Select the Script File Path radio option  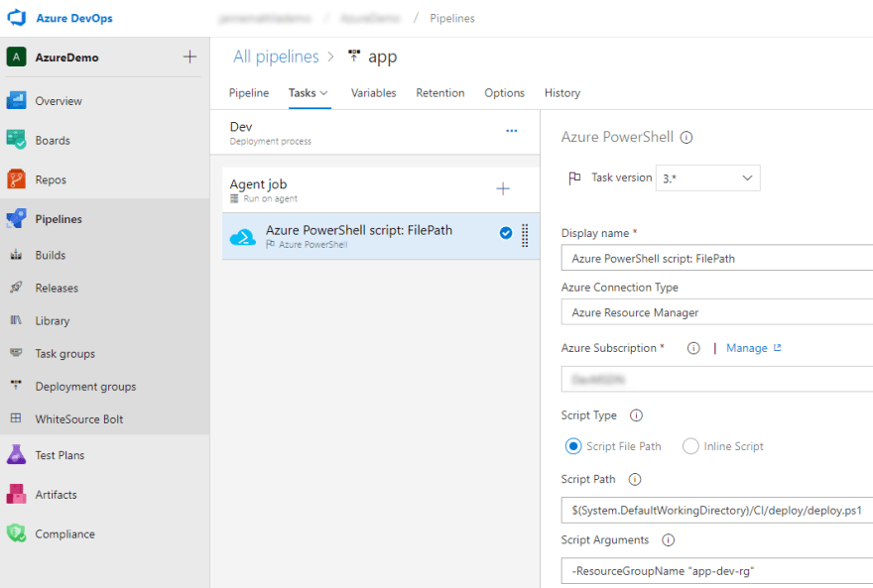tap(573, 446)
